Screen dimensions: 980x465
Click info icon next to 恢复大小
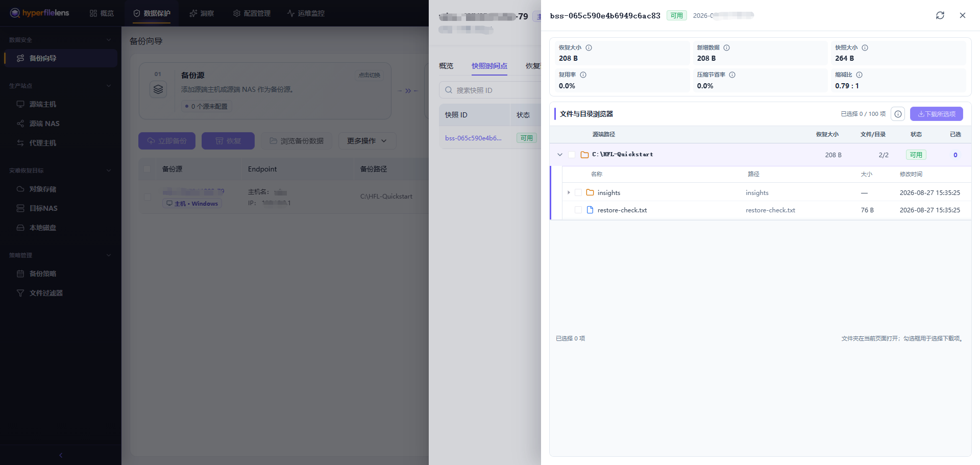pyautogui.click(x=589, y=47)
